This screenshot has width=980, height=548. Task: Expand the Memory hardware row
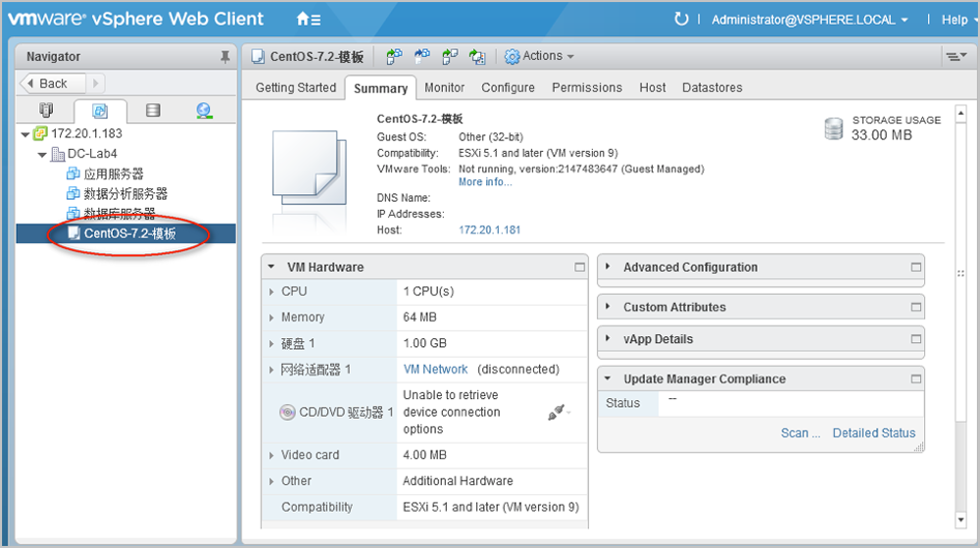click(x=271, y=318)
